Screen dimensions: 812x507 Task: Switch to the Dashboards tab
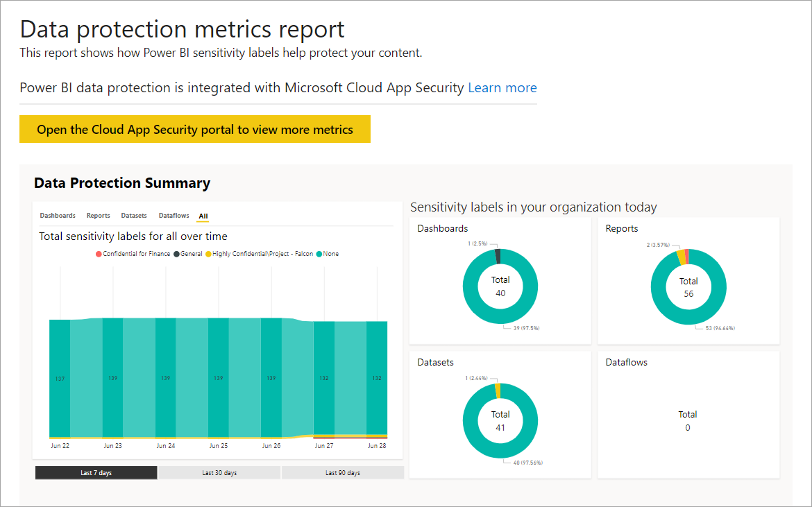click(58, 216)
